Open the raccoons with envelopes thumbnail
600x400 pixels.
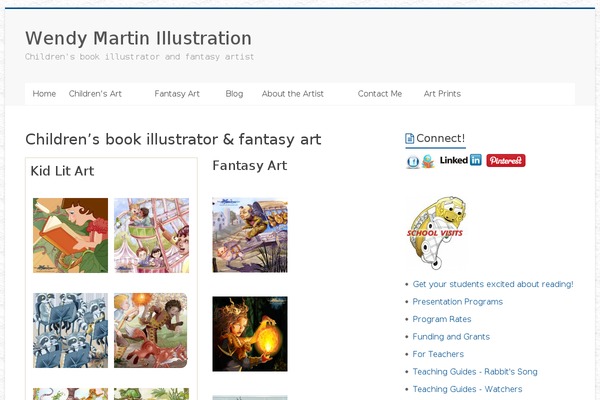tap(70, 330)
